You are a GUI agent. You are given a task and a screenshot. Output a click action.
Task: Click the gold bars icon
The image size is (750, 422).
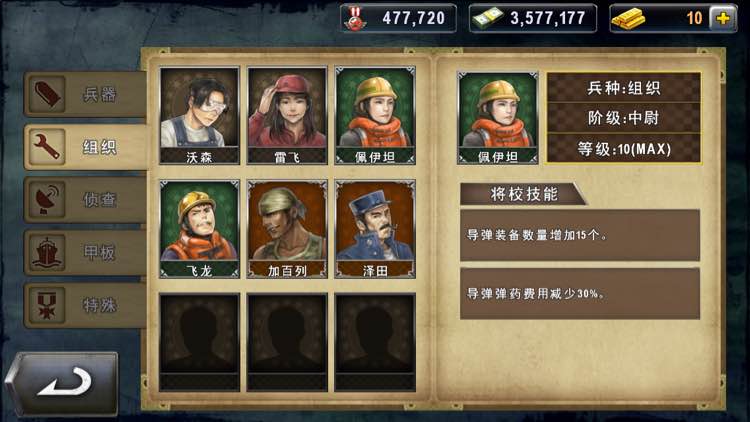[x=628, y=18]
